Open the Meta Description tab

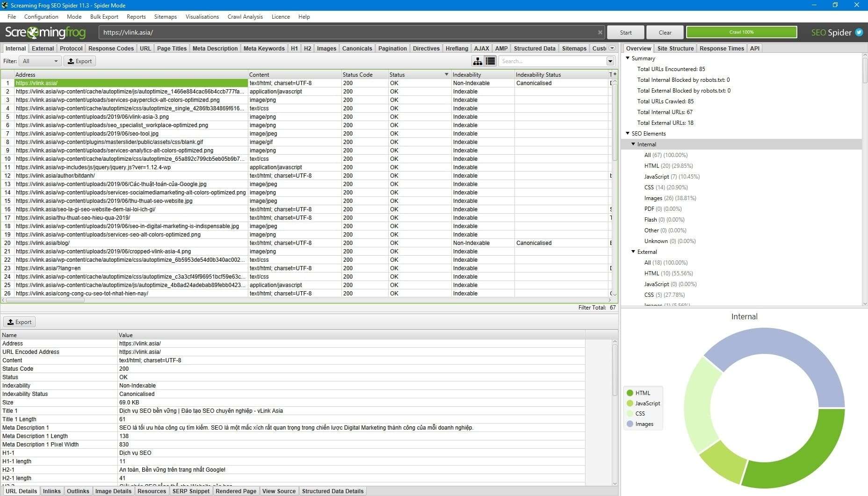(x=215, y=48)
